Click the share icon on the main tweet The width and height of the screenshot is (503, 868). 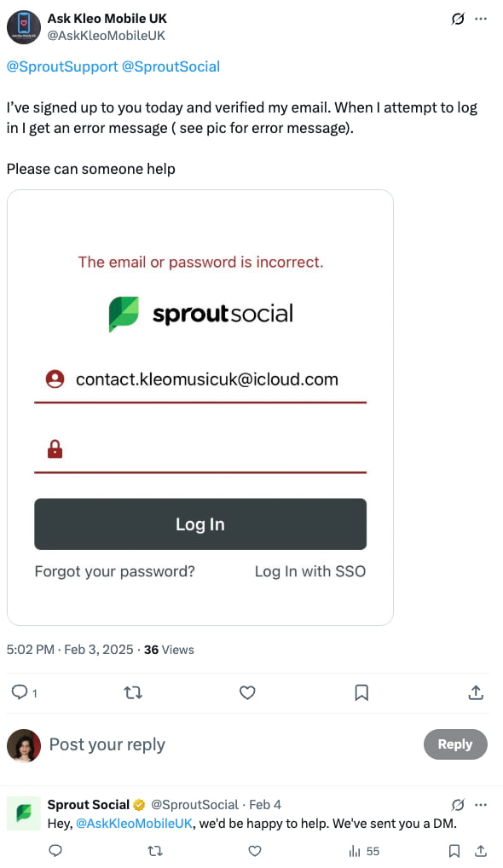[x=476, y=692]
